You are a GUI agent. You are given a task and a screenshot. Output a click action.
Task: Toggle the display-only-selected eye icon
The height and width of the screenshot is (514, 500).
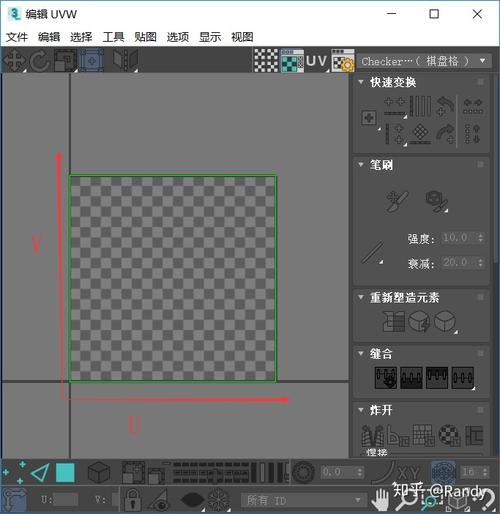[x=159, y=499]
